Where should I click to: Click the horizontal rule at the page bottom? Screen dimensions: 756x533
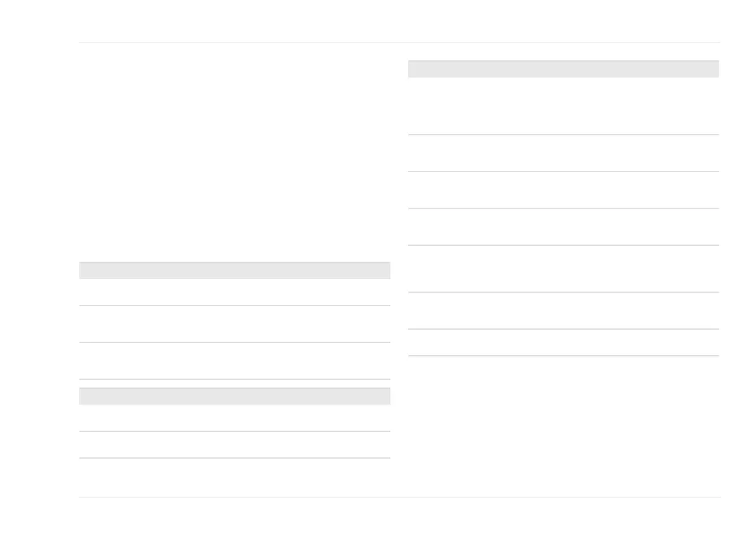(x=399, y=497)
